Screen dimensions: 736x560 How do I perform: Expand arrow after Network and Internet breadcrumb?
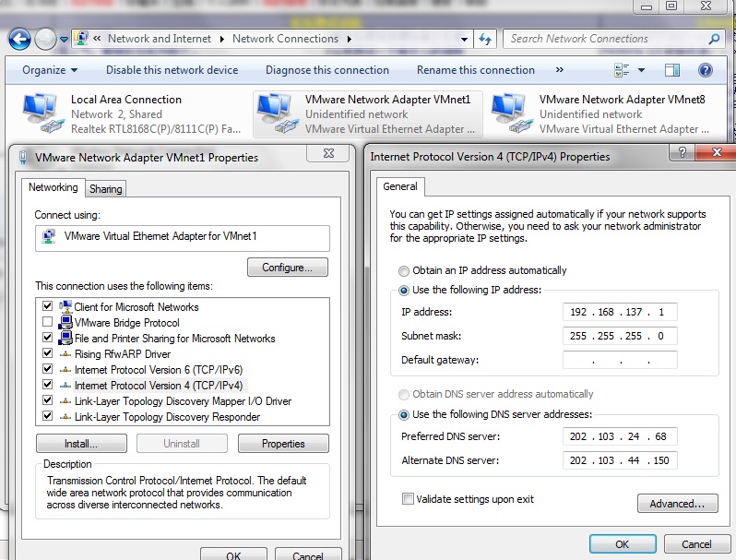221,39
